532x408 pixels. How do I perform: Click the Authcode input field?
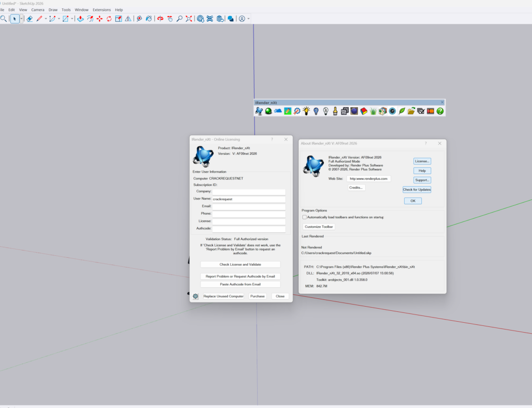(249, 229)
